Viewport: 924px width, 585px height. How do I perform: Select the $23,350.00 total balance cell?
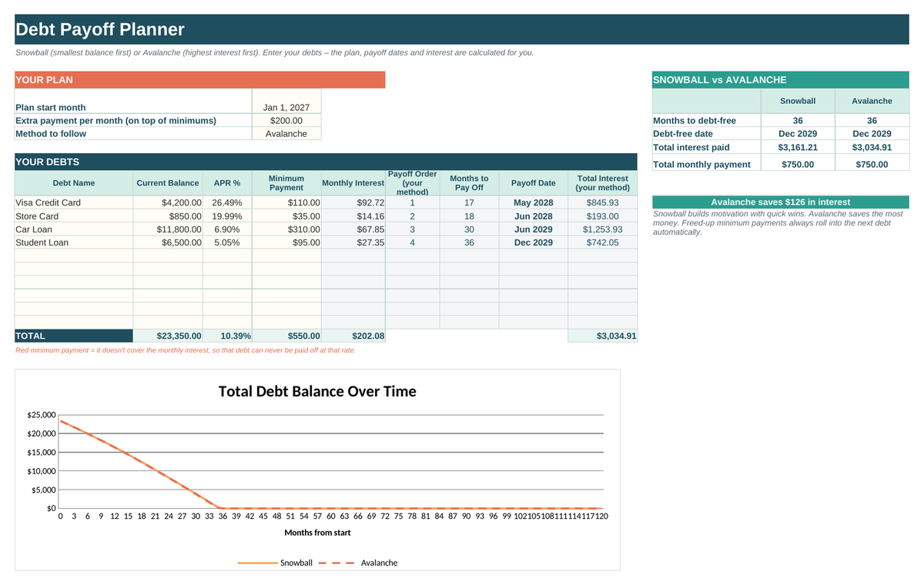click(168, 336)
